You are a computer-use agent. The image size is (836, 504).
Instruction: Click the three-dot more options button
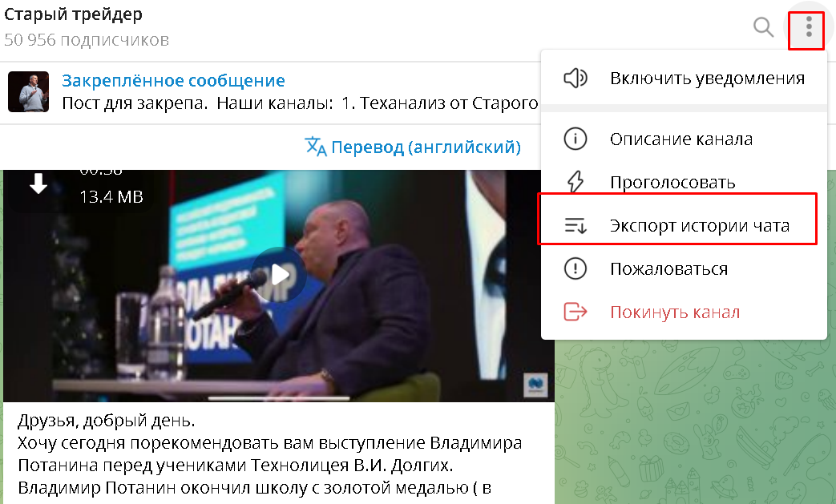808,26
